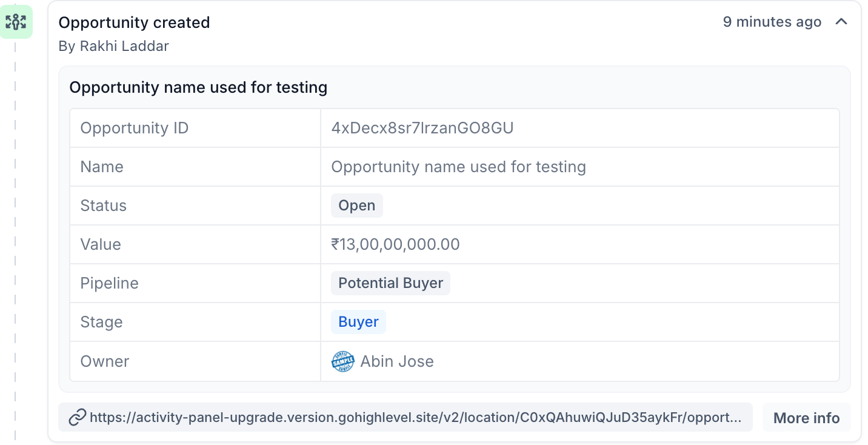Click the By Rakhi Laddar author text
The width and height of the screenshot is (868, 445).
114,46
